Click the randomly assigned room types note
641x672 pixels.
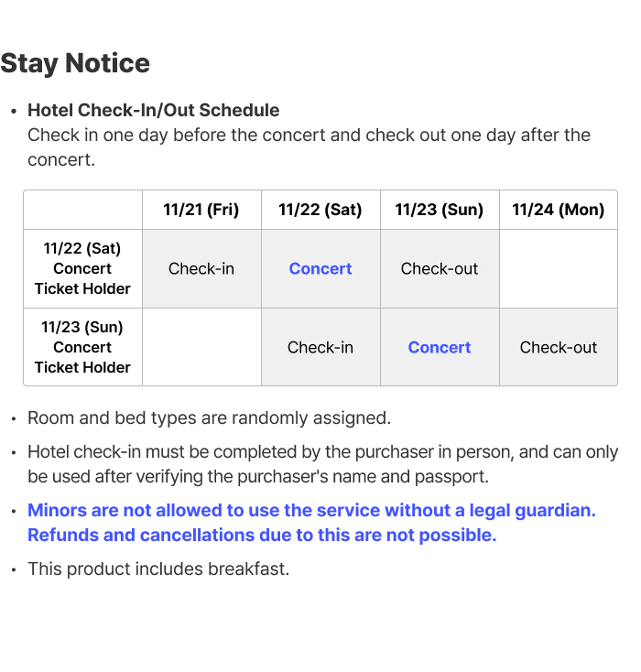click(x=209, y=417)
